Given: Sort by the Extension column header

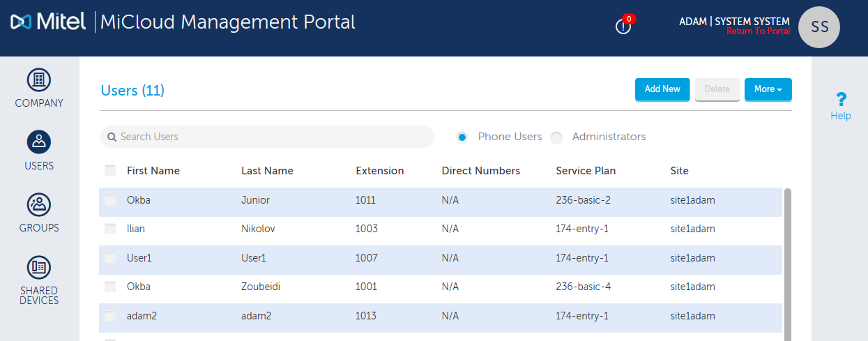Looking at the screenshot, I should point(379,171).
